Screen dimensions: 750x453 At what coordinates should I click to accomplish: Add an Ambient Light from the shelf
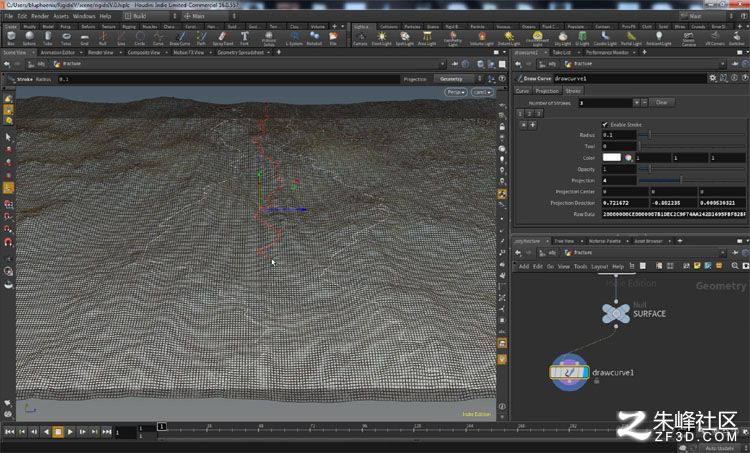[659, 38]
